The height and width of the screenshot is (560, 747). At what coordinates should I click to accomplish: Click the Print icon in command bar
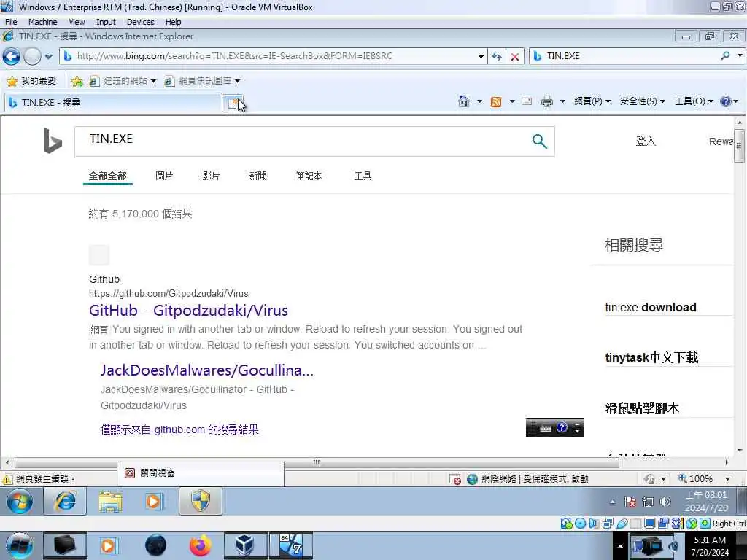click(x=547, y=101)
